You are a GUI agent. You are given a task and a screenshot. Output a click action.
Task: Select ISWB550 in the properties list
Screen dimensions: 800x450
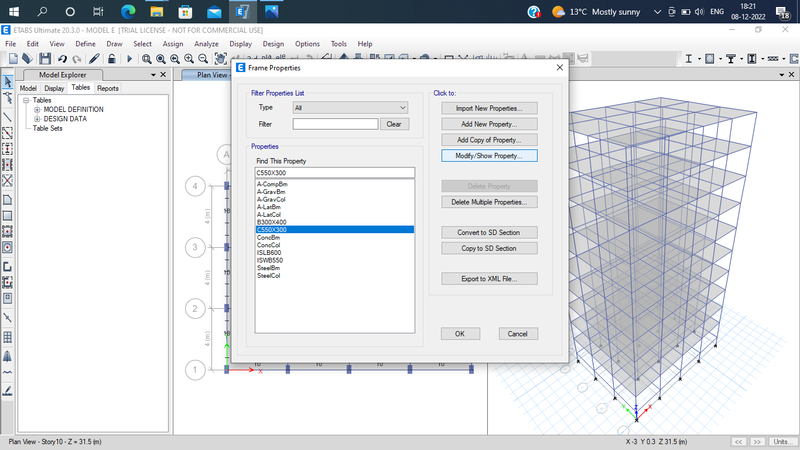335,260
